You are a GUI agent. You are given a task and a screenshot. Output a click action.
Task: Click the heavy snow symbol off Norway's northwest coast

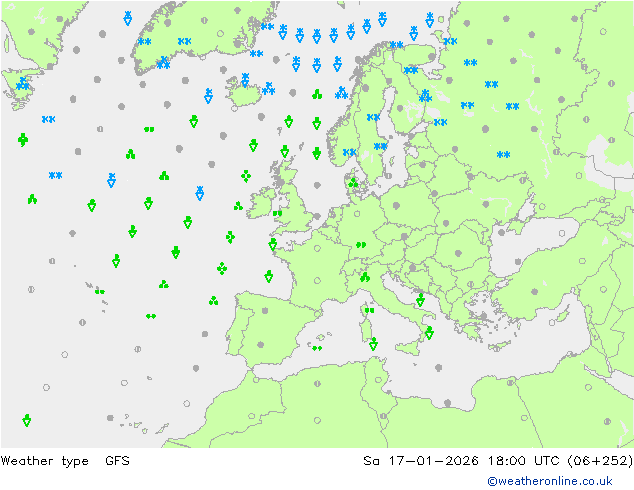341,93
